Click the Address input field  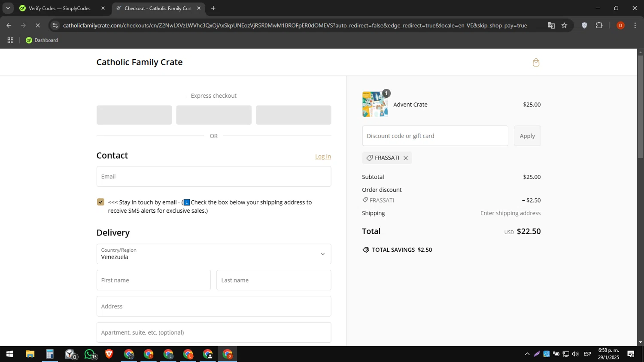(x=214, y=306)
